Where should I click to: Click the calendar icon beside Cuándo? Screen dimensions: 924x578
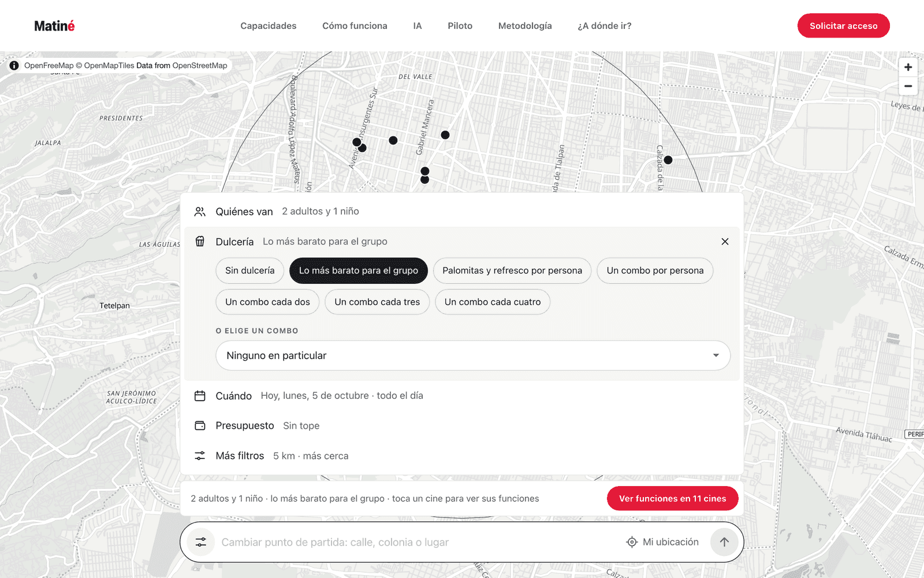pyautogui.click(x=200, y=396)
